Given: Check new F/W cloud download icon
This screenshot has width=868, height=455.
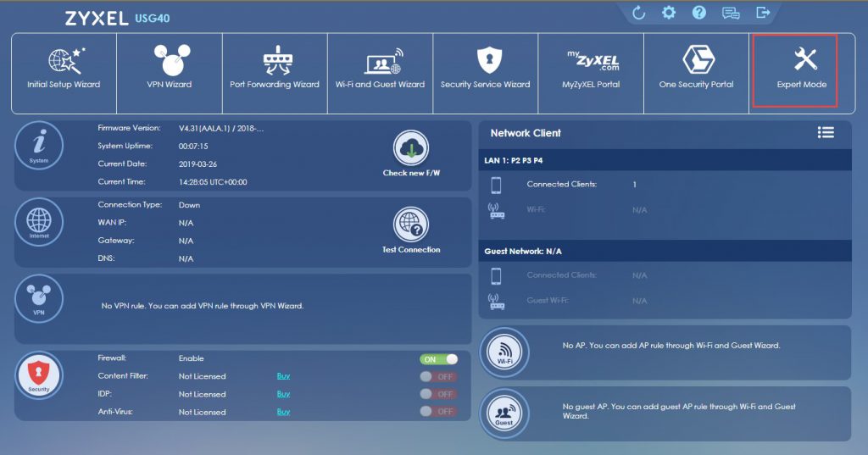Looking at the screenshot, I should (x=411, y=147).
